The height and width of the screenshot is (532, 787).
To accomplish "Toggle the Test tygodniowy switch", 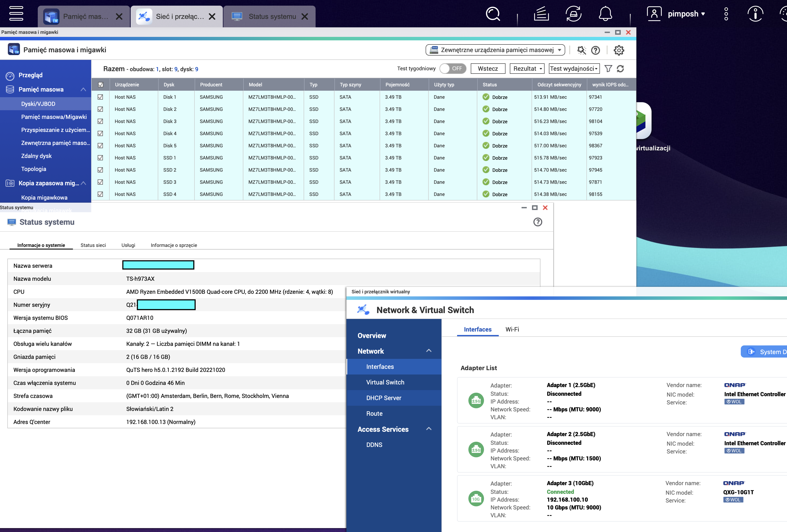I will click(453, 69).
